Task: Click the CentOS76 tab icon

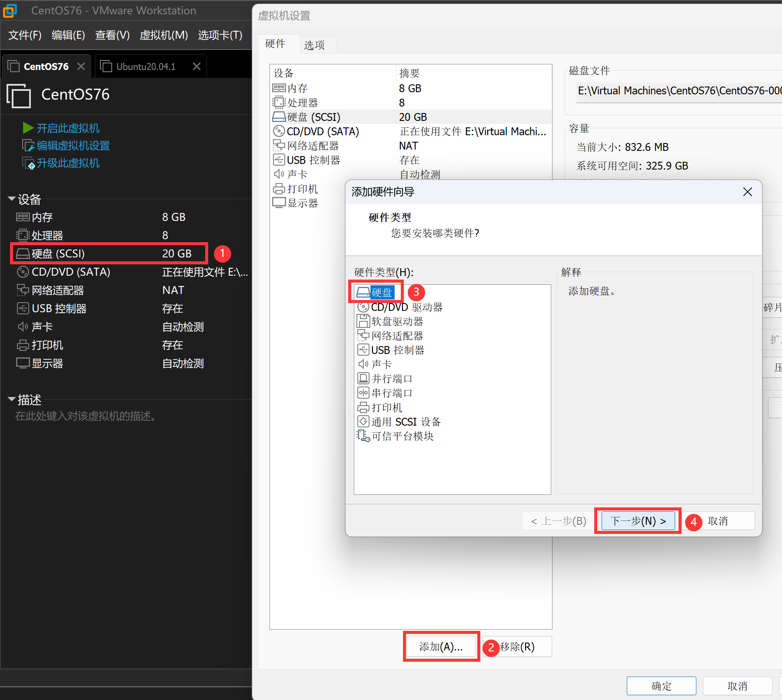Action: pos(13,66)
